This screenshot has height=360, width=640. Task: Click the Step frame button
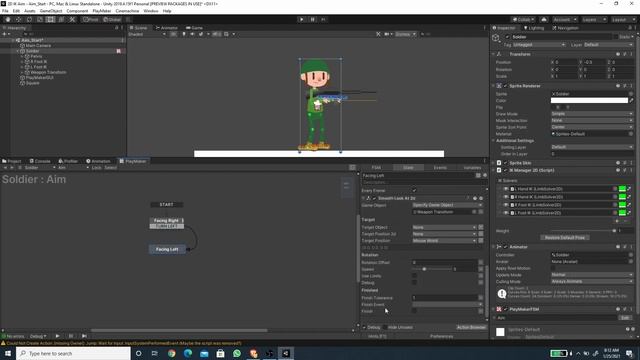click(324, 19)
